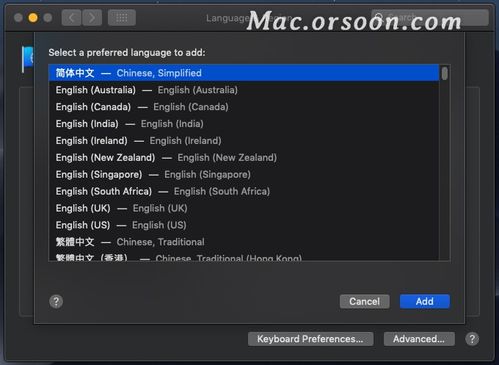The height and width of the screenshot is (365, 499).
Task: Select Chinese, Simplified in the list
Action: (244, 73)
